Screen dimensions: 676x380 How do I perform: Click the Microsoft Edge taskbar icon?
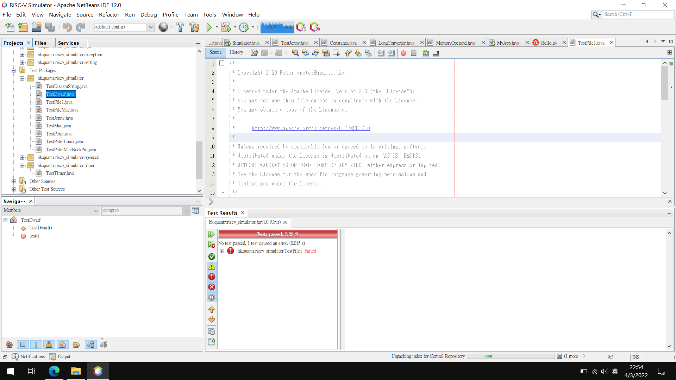(54, 371)
